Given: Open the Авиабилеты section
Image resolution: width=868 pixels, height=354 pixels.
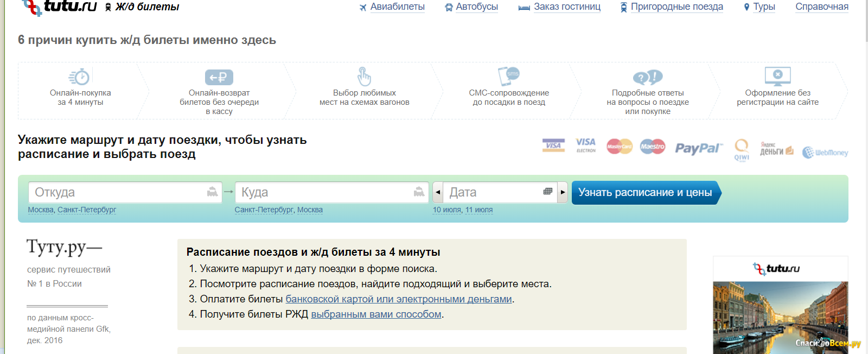Looking at the screenshot, I should [x=397, y=7].
